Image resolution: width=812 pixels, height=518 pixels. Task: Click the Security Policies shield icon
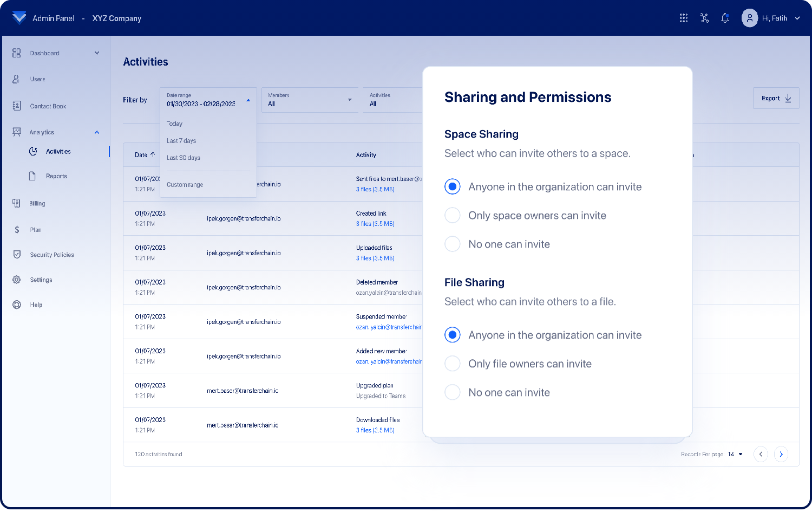(17, 255)
